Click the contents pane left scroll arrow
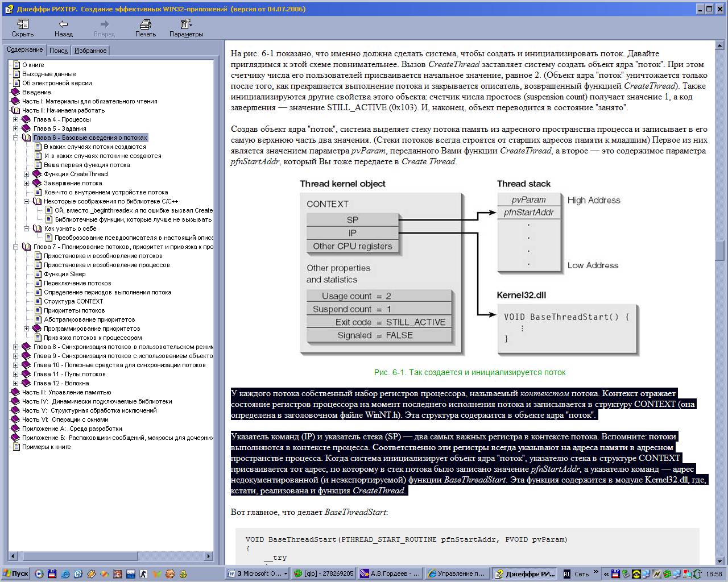This screenshot has width=728, height=582. [13, 556]
